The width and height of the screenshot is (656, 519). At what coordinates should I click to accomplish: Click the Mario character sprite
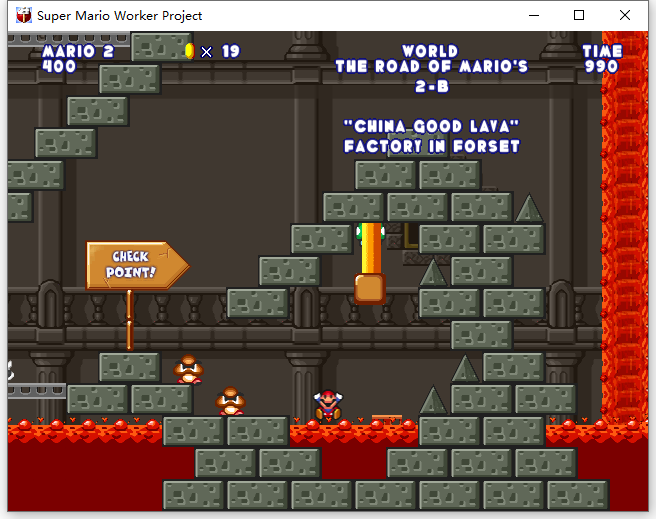[328, 405]
